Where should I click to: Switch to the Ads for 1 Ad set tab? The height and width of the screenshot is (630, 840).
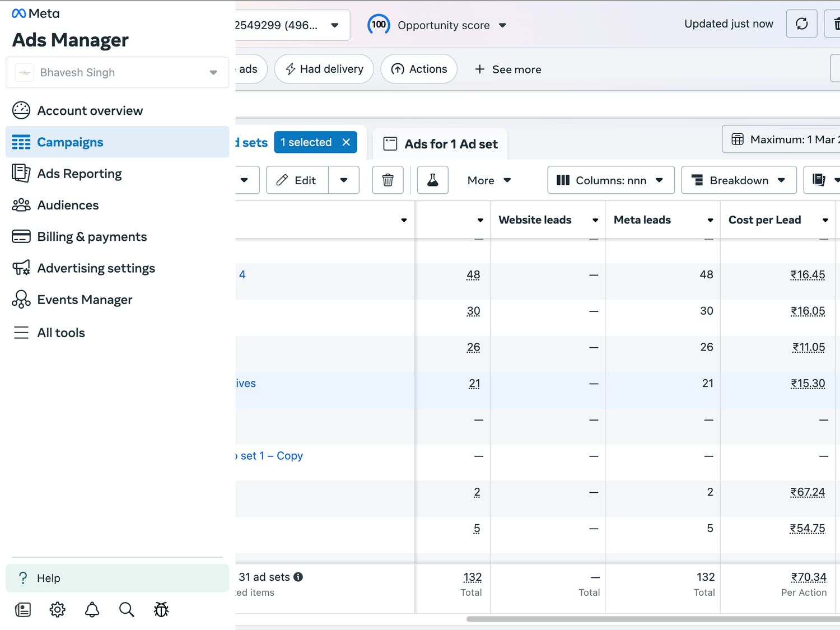[x=440, y=144]
